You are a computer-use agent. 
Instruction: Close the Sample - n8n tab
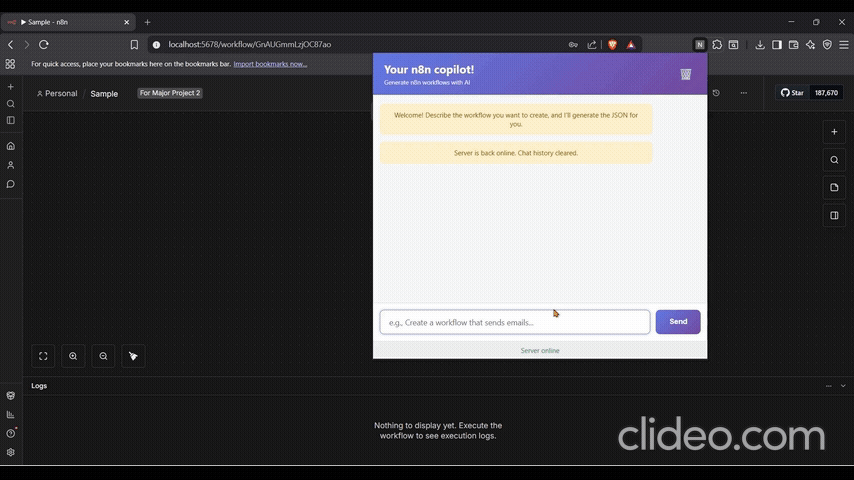(x=126, y=22)
